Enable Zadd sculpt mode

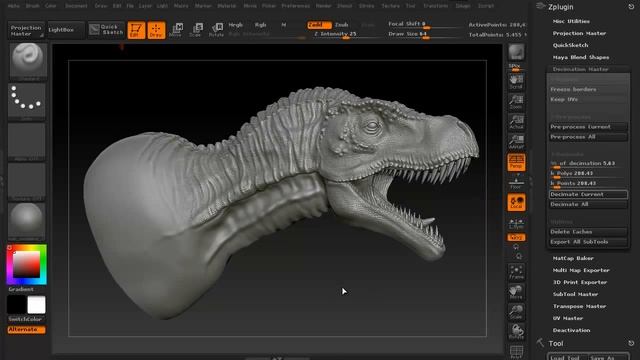click(319, 25)
